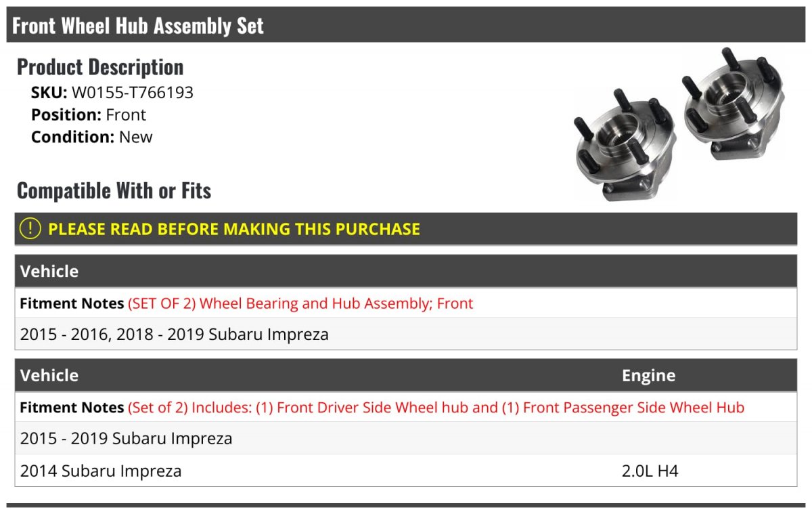This screenshot has width=812, height=514.
Task: Click the first Vehicle table header
Action: point(49,271)
